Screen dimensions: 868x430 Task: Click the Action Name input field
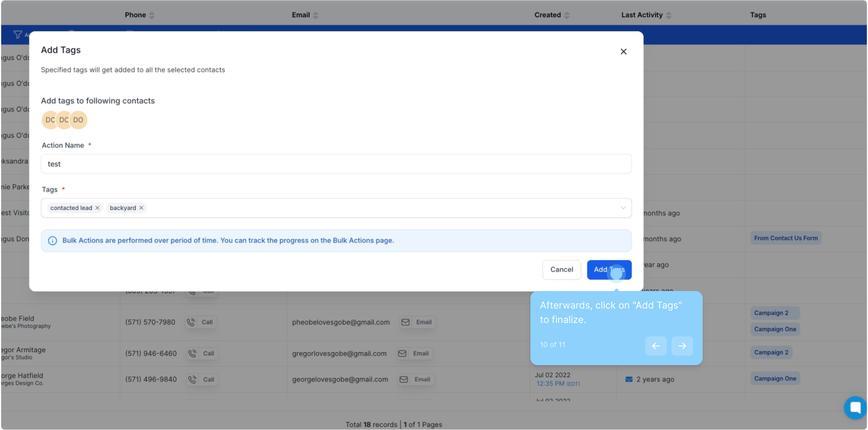coord(336,164)
